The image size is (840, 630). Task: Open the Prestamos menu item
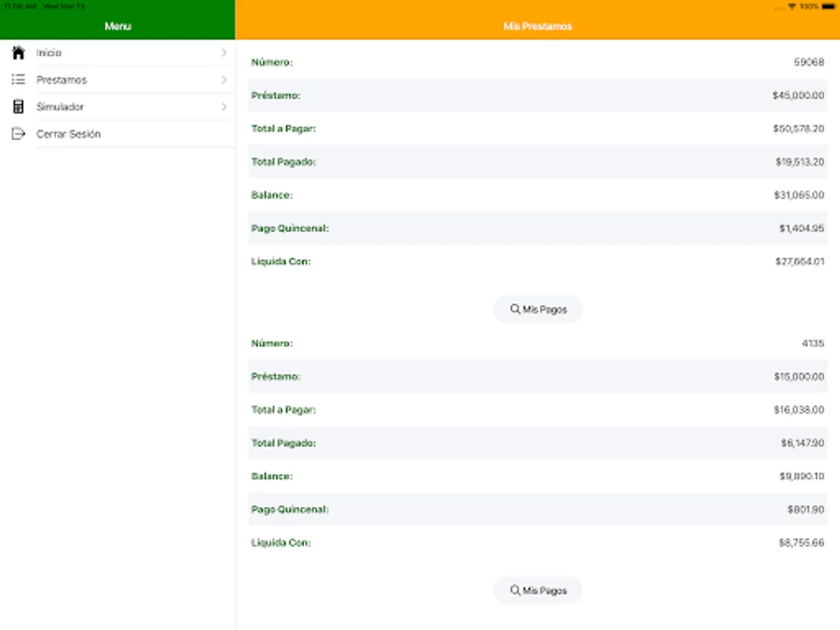click(x=118, y=80)
